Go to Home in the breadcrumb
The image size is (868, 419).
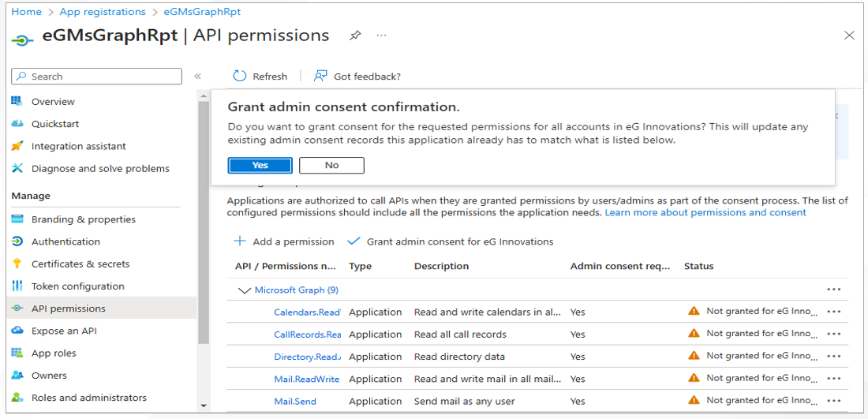point(27,12)
